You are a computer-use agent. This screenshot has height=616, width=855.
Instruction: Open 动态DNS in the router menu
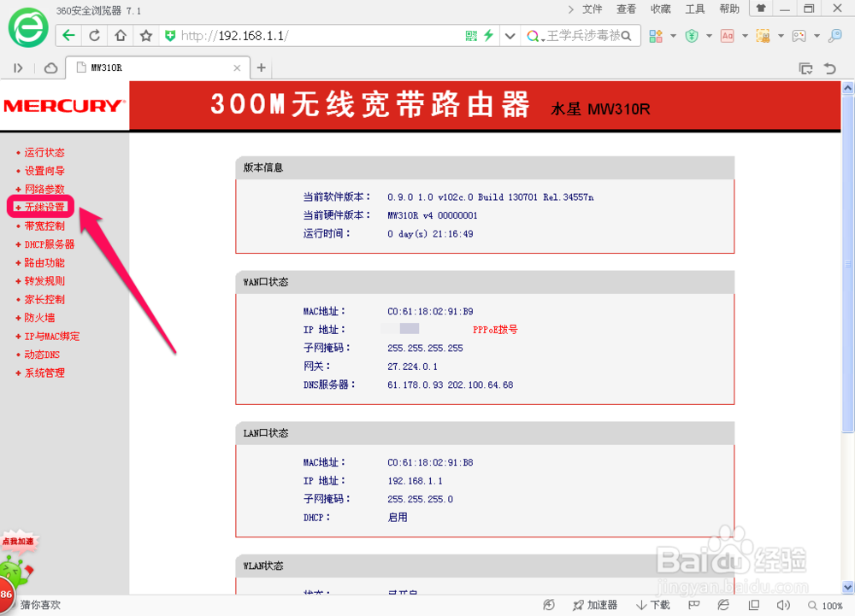42,355
